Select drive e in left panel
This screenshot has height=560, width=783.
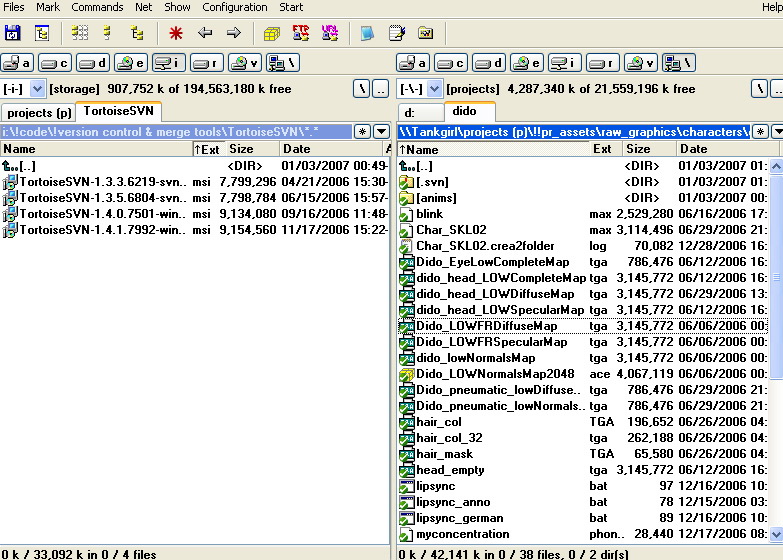pyautogui.click(x=130, y=63)
